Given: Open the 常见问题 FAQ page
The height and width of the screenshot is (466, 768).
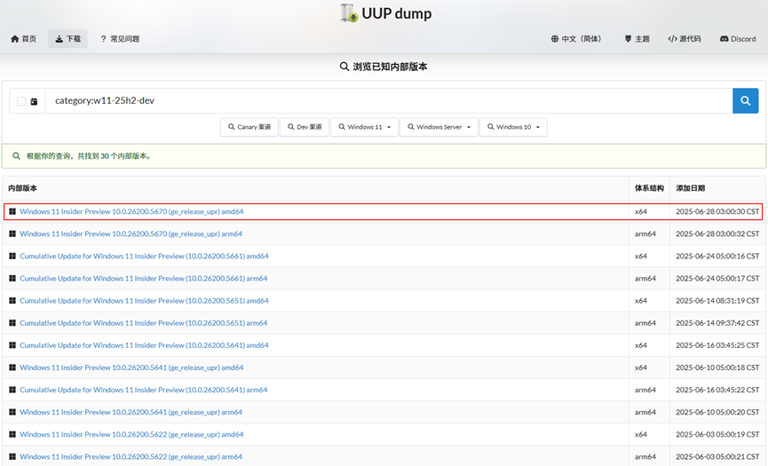Looking at the screenshot, I should point(119,39).
